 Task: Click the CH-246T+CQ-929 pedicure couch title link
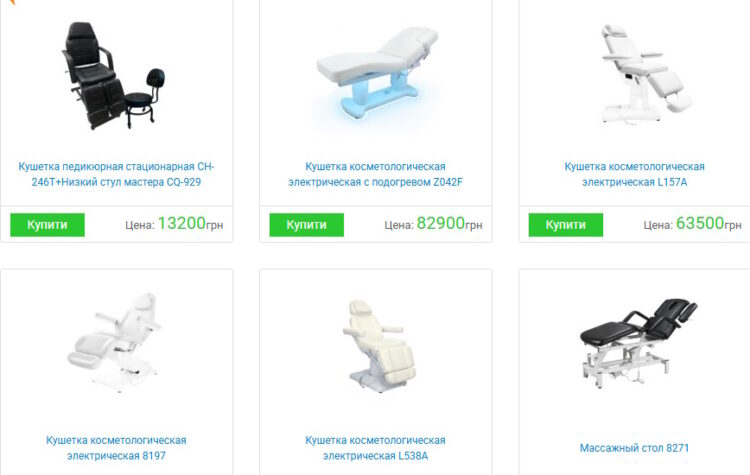(116, 174)
